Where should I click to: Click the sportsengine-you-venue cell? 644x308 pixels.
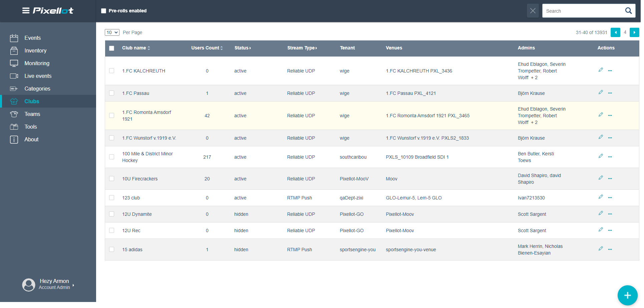411,250
